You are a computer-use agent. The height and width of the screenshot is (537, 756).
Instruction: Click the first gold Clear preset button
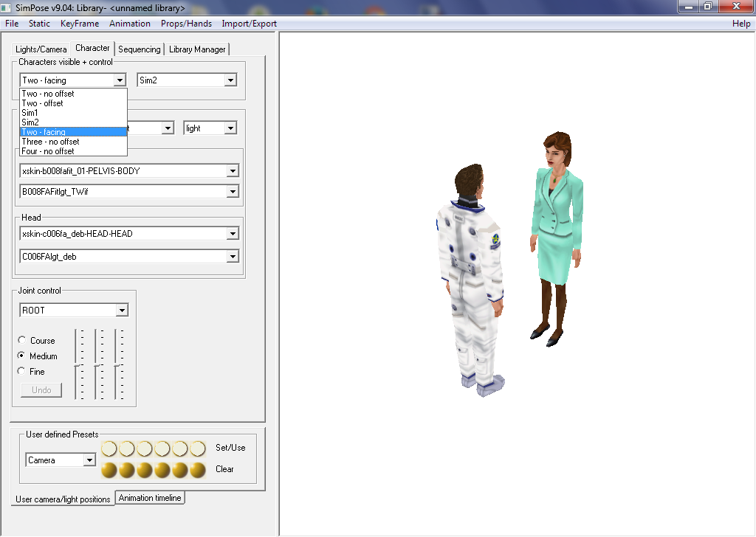pyautogui.click(x=109, y=470)
